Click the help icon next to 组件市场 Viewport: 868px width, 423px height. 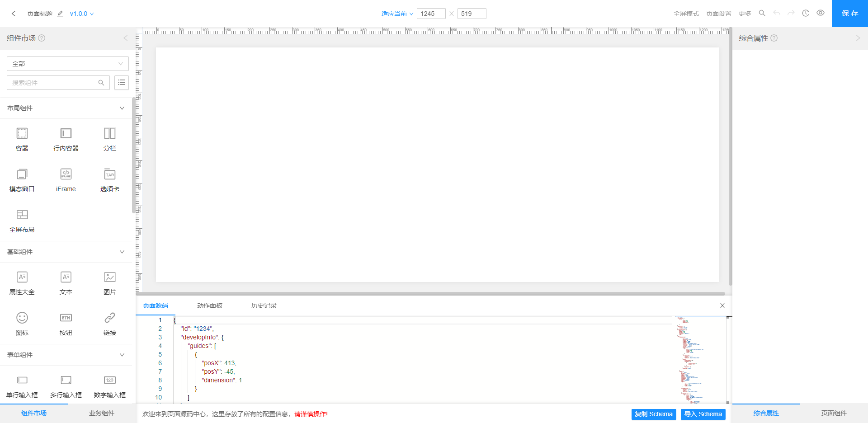42,38
